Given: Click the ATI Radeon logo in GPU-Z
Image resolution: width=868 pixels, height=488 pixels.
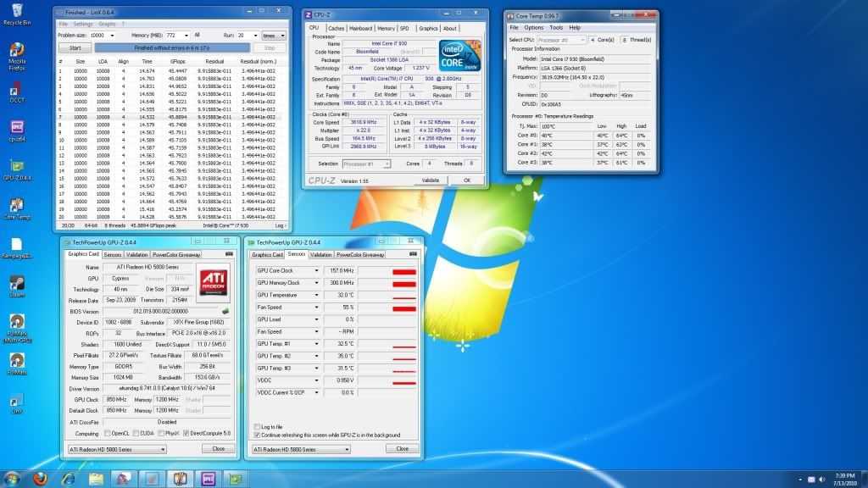Looking at the screenshot, I should [x=214, y=283].
